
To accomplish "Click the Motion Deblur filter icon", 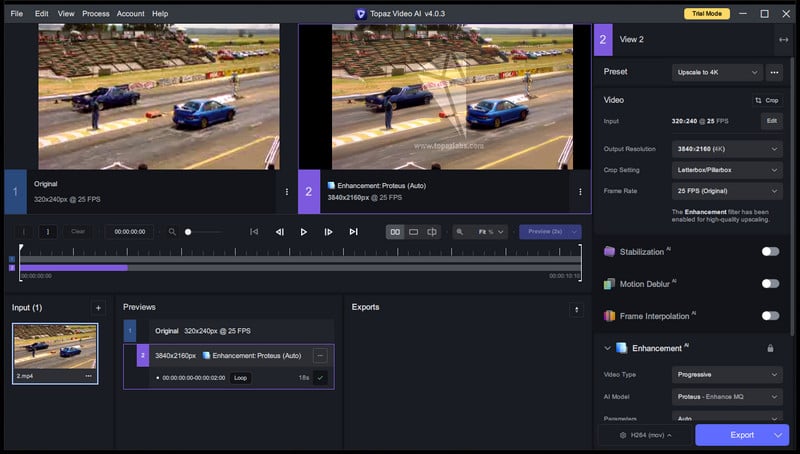I will tap(609, 284).
